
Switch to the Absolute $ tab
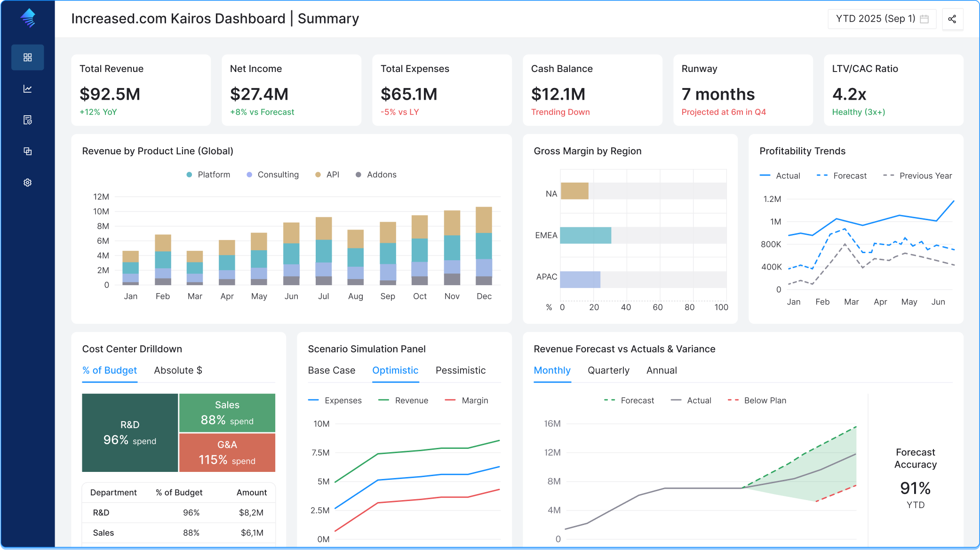178,370
